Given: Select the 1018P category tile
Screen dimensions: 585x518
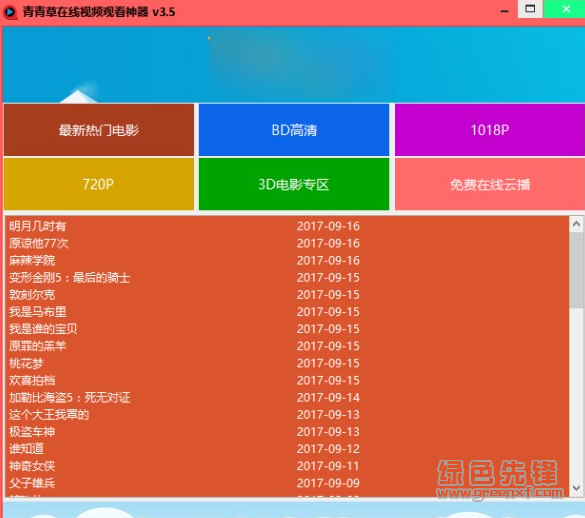Looking at the screenshot, I should (490, 130).
